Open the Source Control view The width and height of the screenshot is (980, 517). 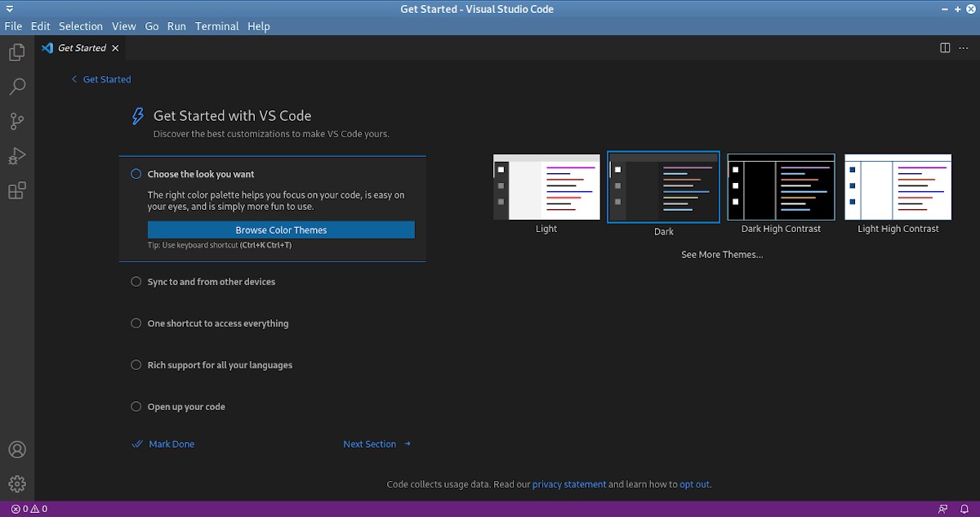point(16,122)
